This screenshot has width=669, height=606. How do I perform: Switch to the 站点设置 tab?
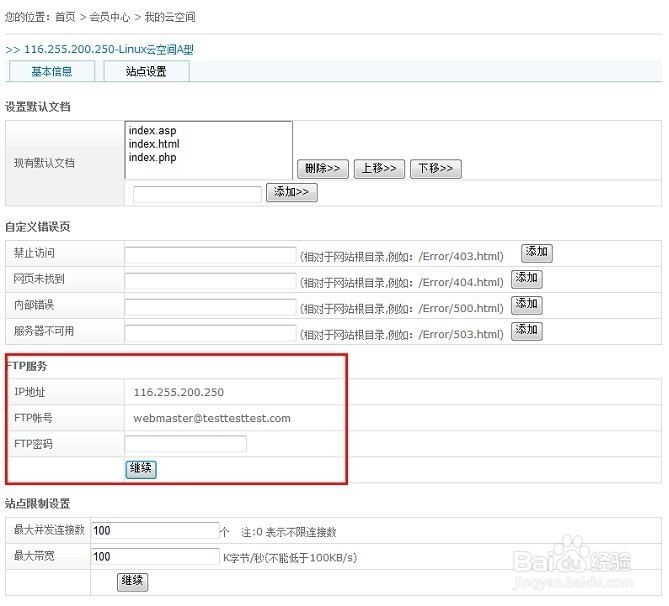point(146,71)
